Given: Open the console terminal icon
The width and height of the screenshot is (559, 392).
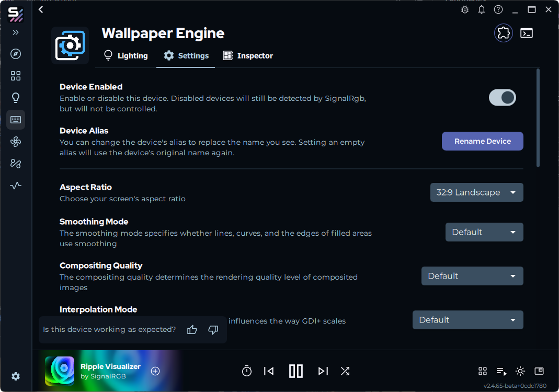Looking at the screenshot, I should 527,33.
